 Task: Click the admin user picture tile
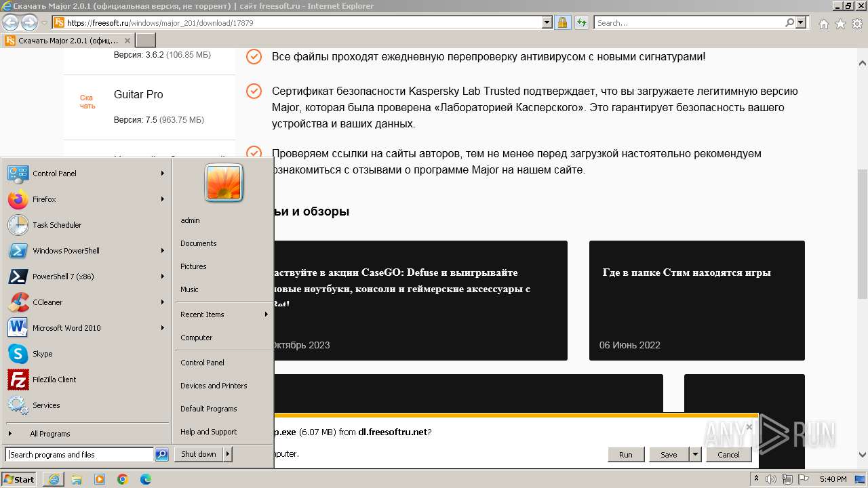tap(224, 182)
